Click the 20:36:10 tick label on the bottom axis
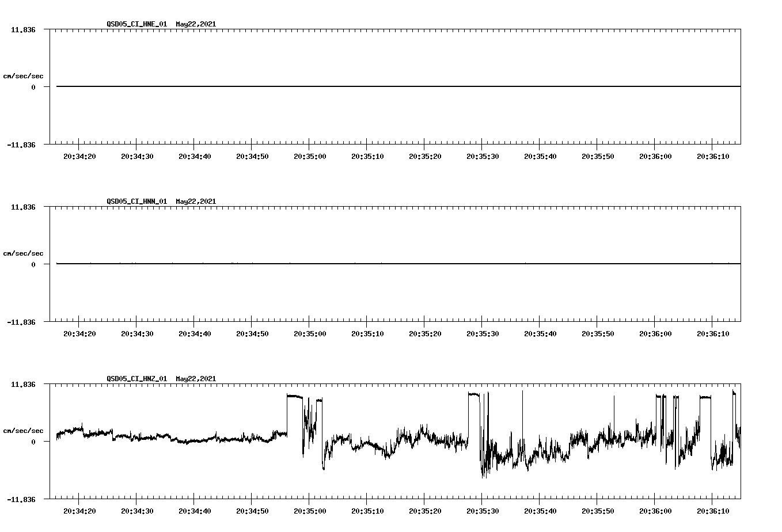This screenshot has width=782, height=532. click(712, 510)
